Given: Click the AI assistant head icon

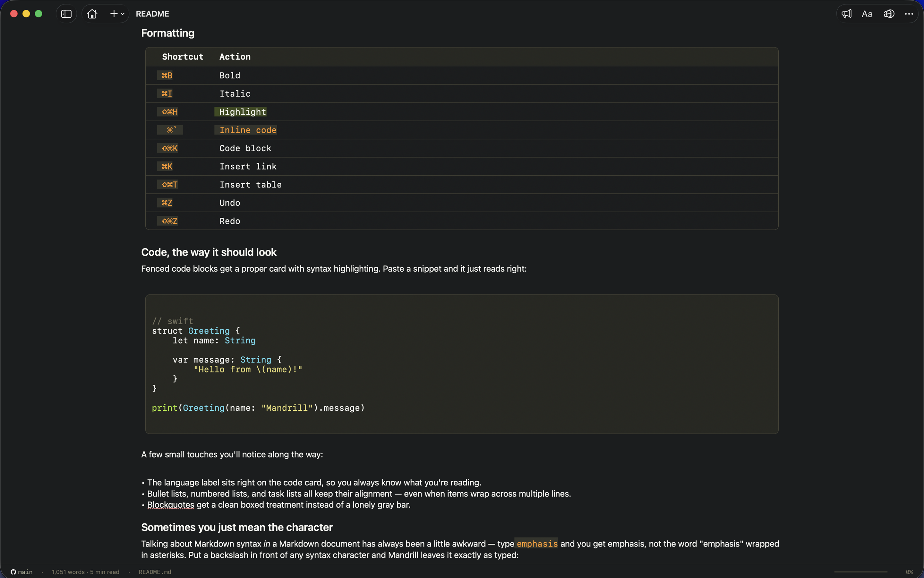Looking at the screenshot, I should point(889,14).
